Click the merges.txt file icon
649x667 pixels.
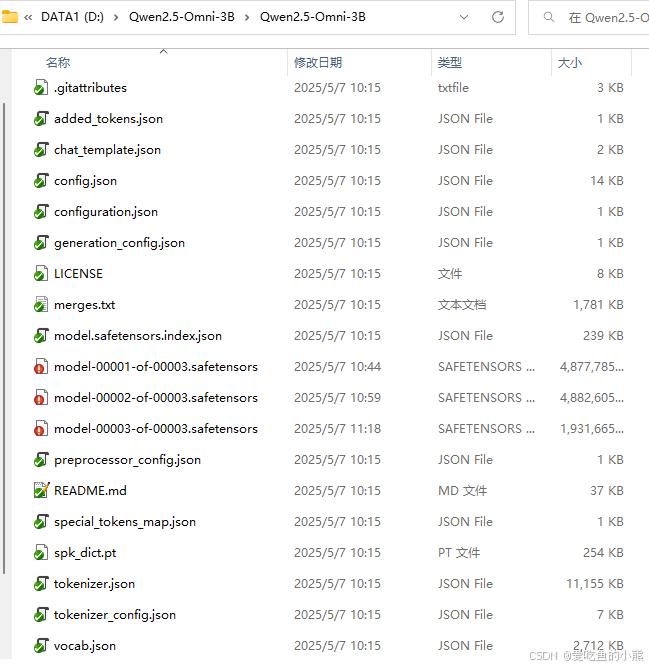point(41,305)
